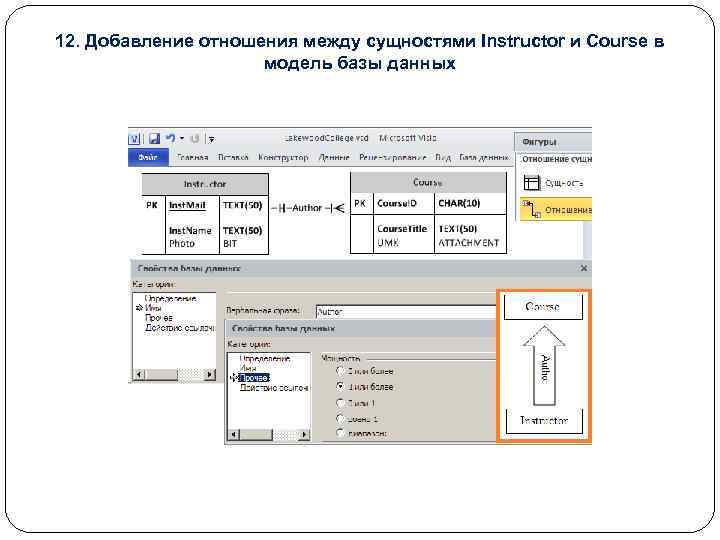Select the Отношение shape icon

coord(532,209)
